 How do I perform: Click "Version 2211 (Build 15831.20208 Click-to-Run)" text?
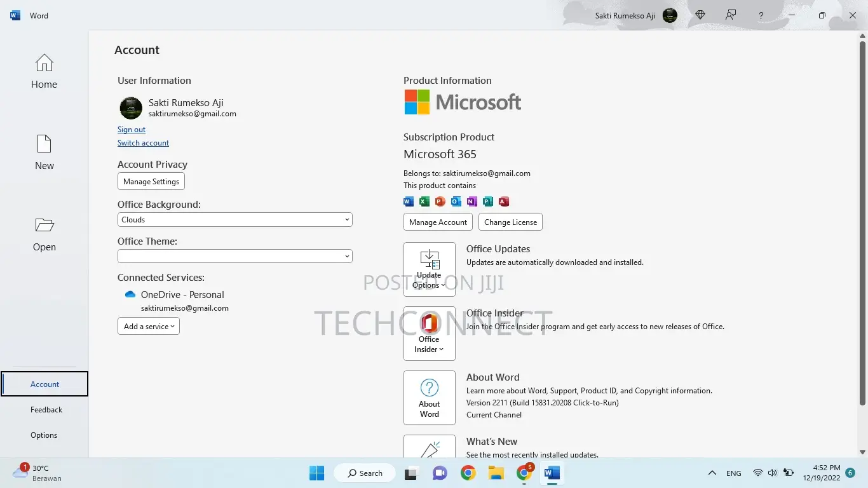coord(542,403)
